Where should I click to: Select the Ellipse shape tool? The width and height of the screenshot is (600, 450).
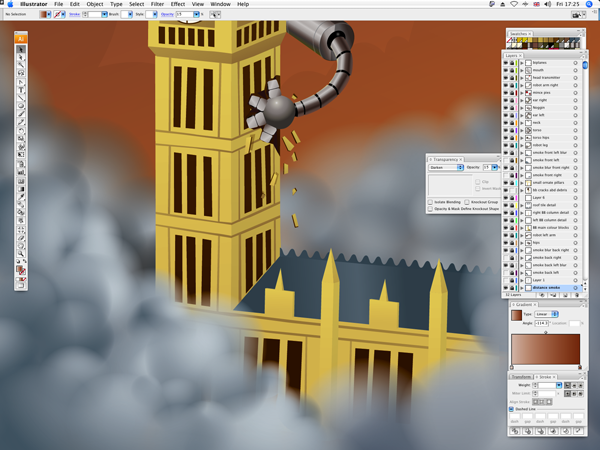(x=21, y=106)
